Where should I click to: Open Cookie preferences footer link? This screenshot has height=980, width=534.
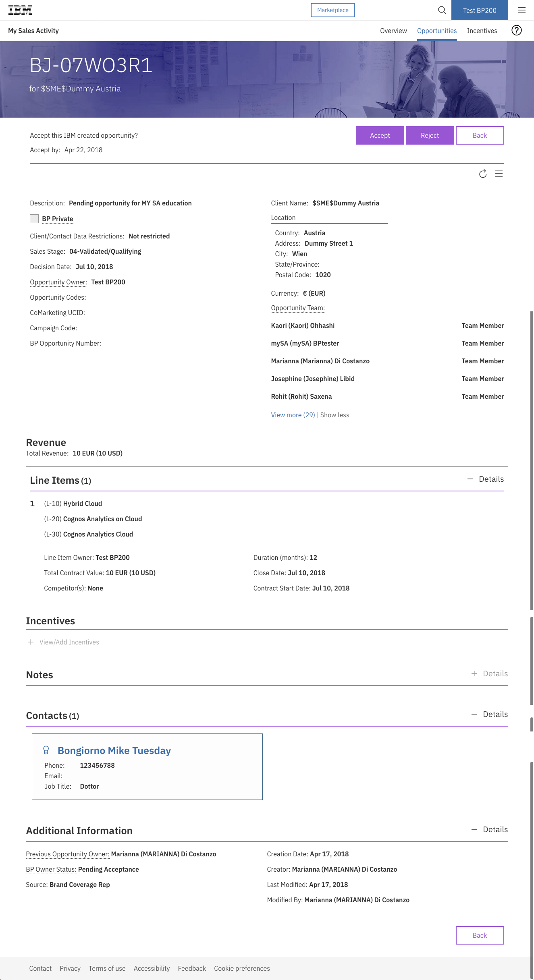pyautogui.click(x=242, y=968)
